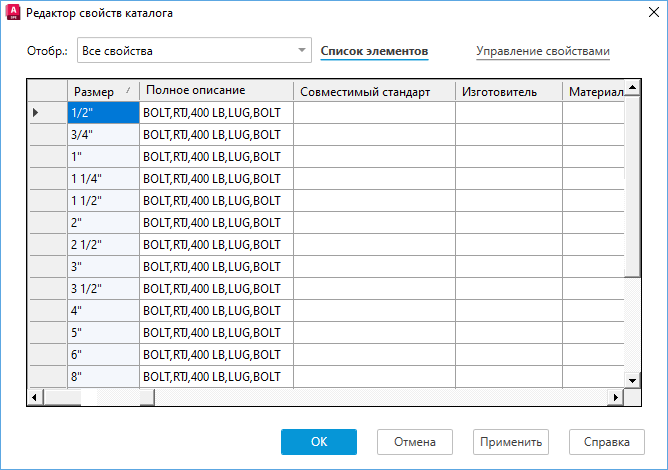
Task: Click the description cell of the 4" row
Action: click(215, 310)
